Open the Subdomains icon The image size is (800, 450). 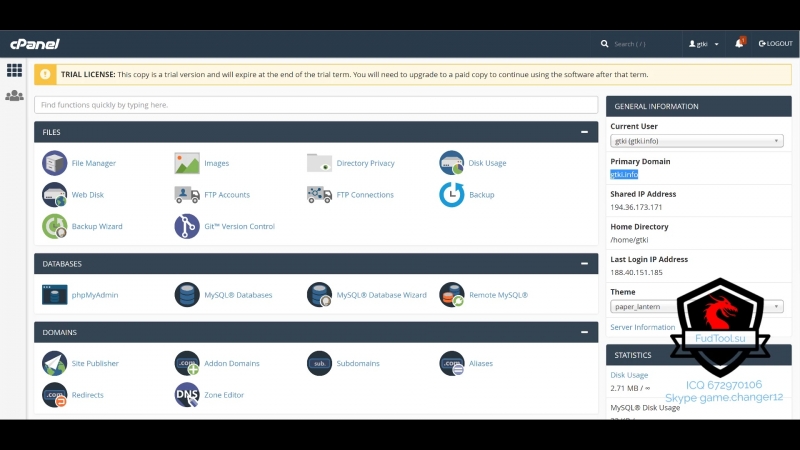(x=319, y=363)
